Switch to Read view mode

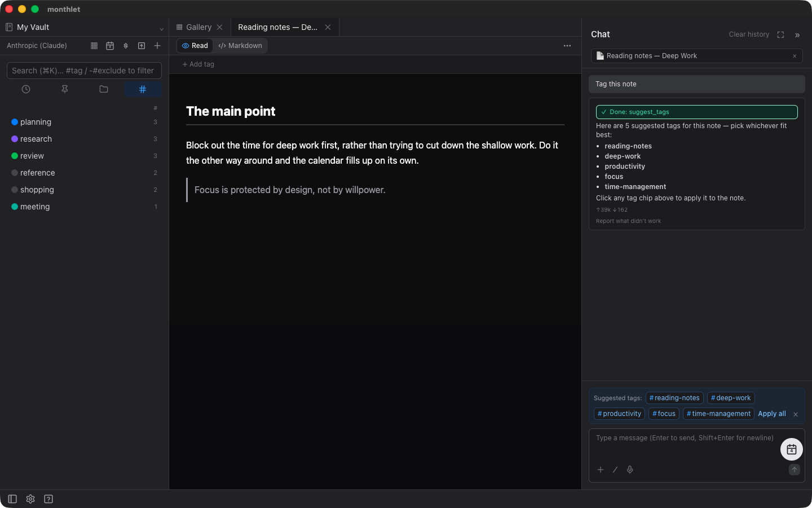point(195,46)
